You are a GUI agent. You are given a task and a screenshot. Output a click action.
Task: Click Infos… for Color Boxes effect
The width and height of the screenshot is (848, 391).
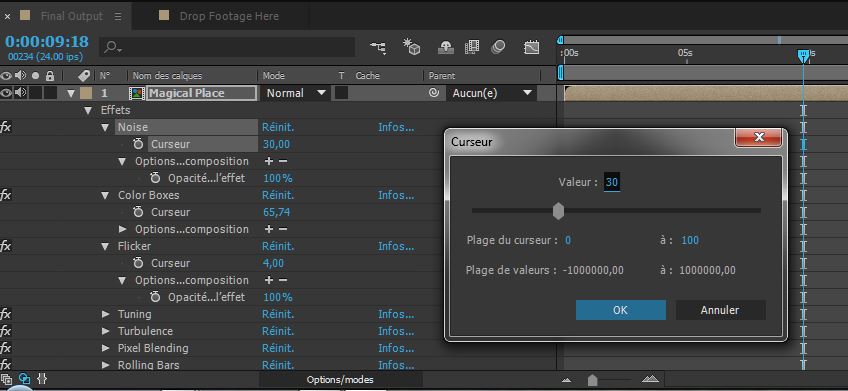[396, 195]
